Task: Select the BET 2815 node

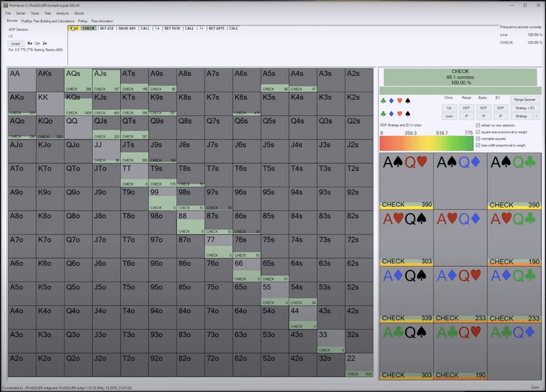Action: click(217, 28)
